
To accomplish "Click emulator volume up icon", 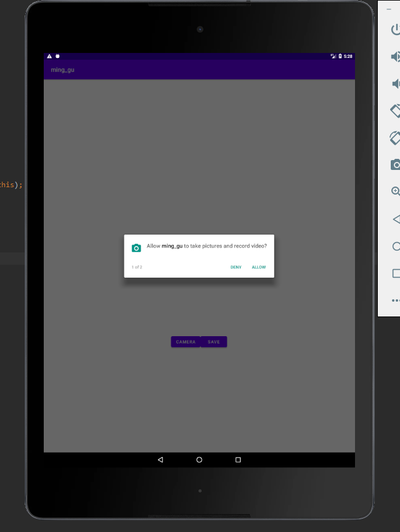I will pyautogui.click(x=396, y=56).
